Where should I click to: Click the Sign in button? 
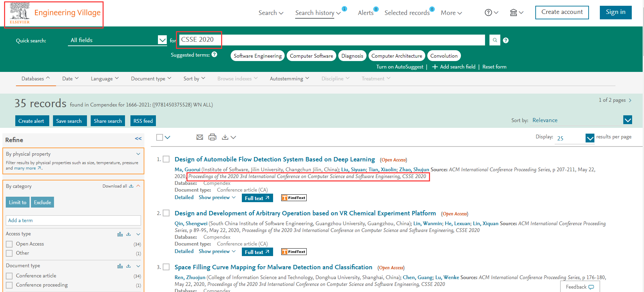[615, 12]
